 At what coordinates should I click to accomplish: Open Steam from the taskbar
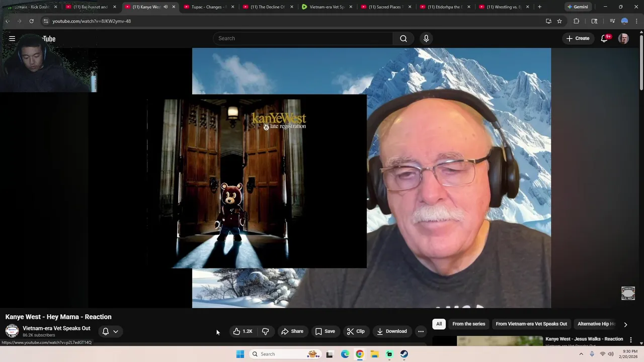404,354
